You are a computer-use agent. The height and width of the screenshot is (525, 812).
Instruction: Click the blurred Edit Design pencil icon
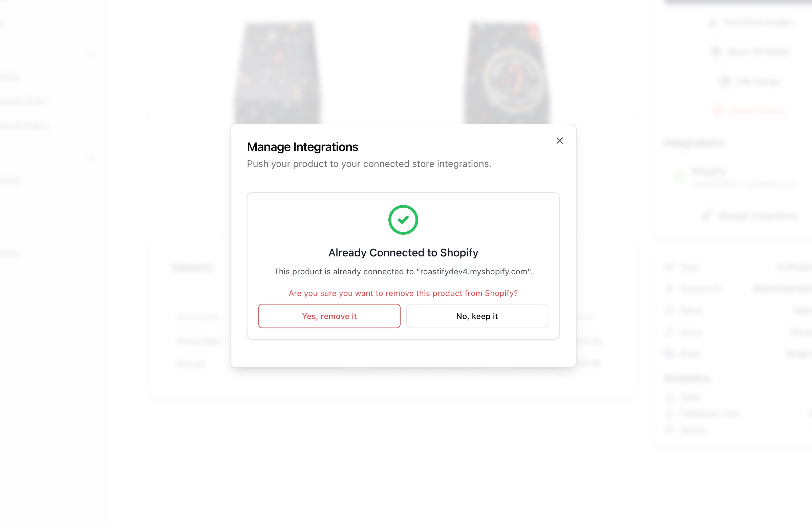(x=724, y=82)
